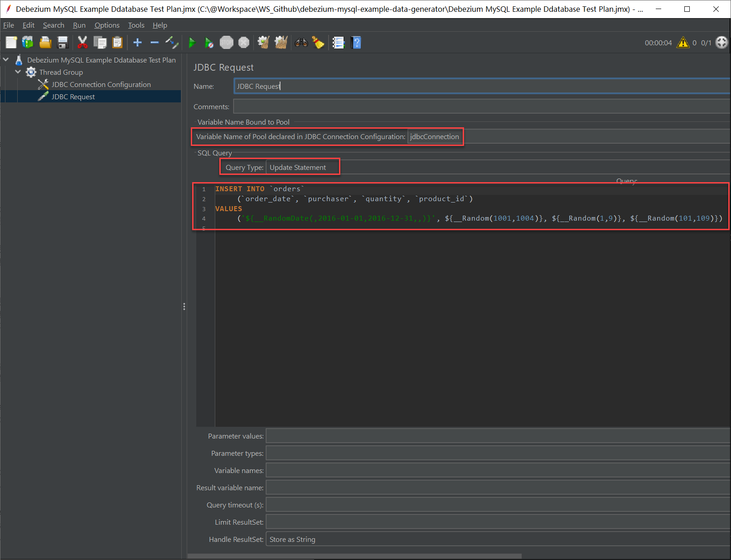Open the Options menu

click(107, 25)
